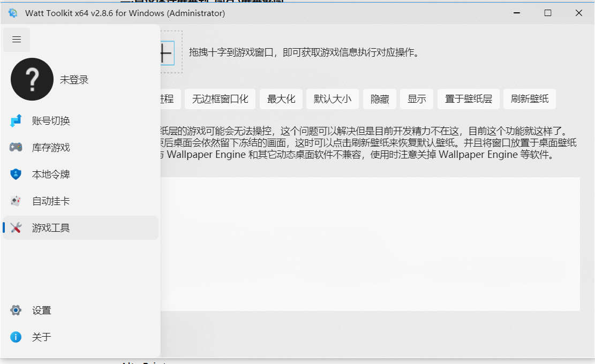Click the Watt Toolkit title bar icon
595x364 pixels.
[12, 13]
